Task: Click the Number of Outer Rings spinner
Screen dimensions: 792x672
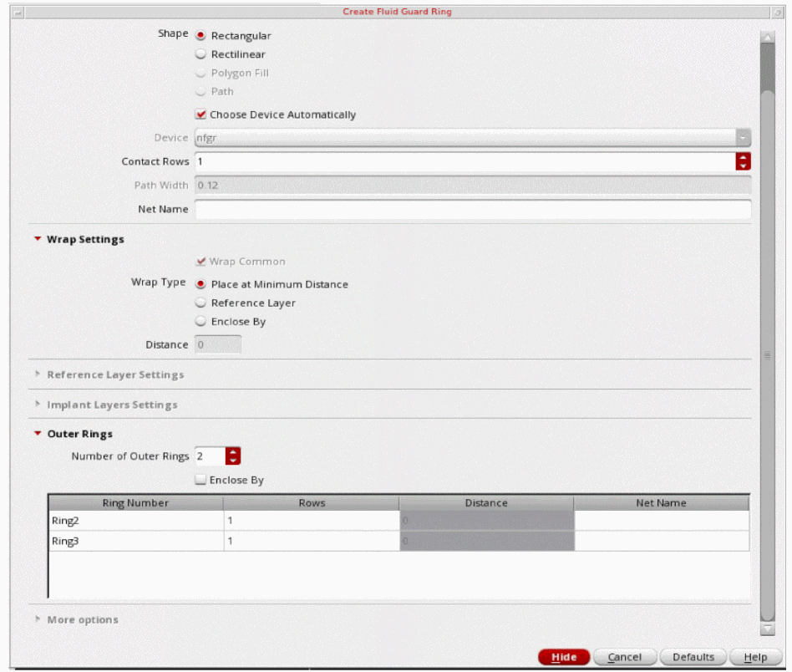Action: coord(233,456)
